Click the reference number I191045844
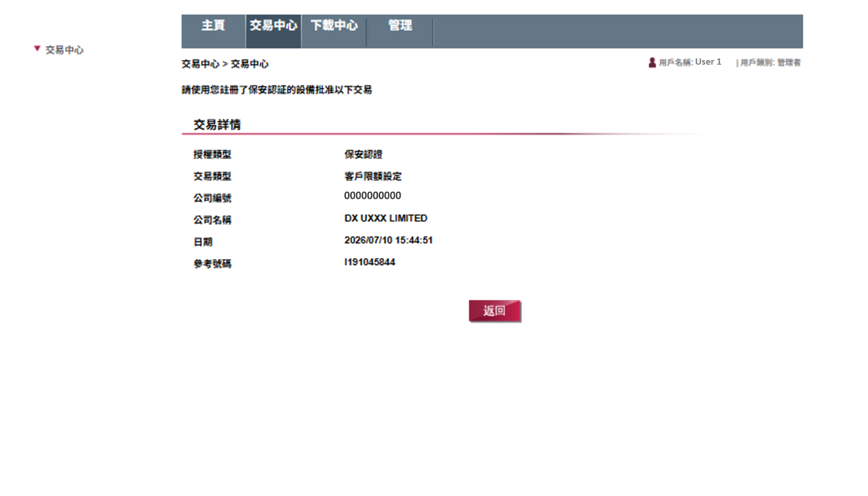This screenshot has height=496, width=868. pos(369,262)
